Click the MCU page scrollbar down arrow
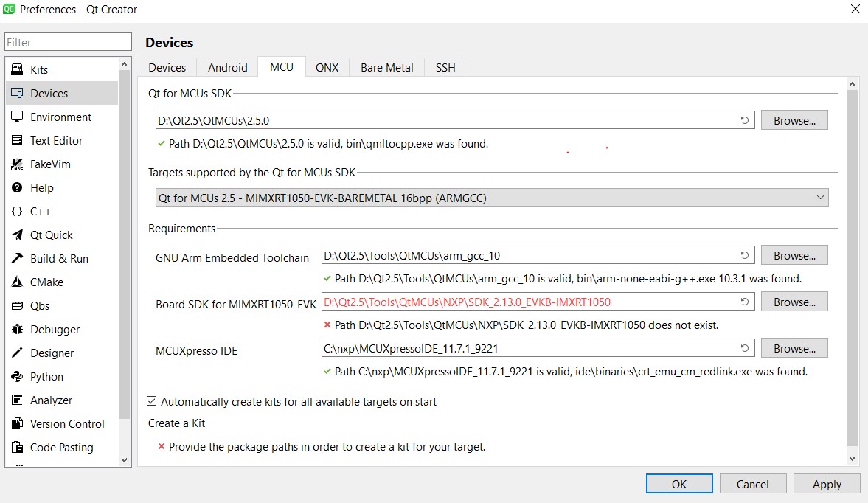The height and width of the screenshot is (503, 868). 852,458
